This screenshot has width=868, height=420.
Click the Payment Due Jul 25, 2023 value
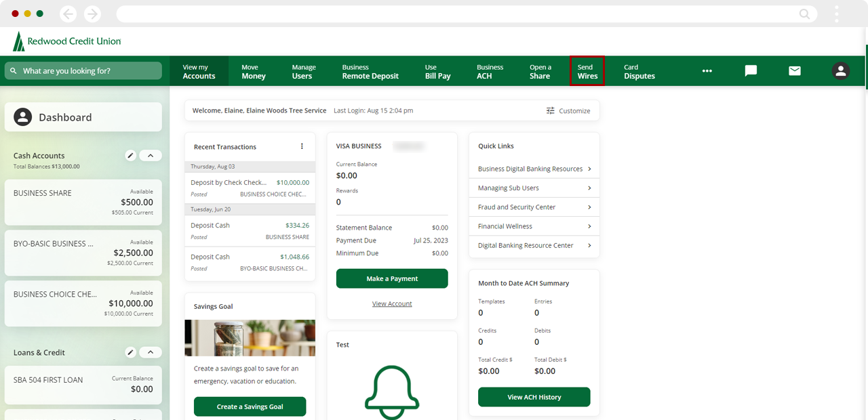coord(431,240)
